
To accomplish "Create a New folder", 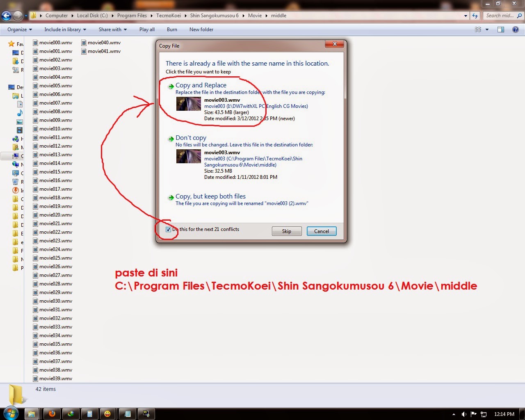I will point(201,30).
